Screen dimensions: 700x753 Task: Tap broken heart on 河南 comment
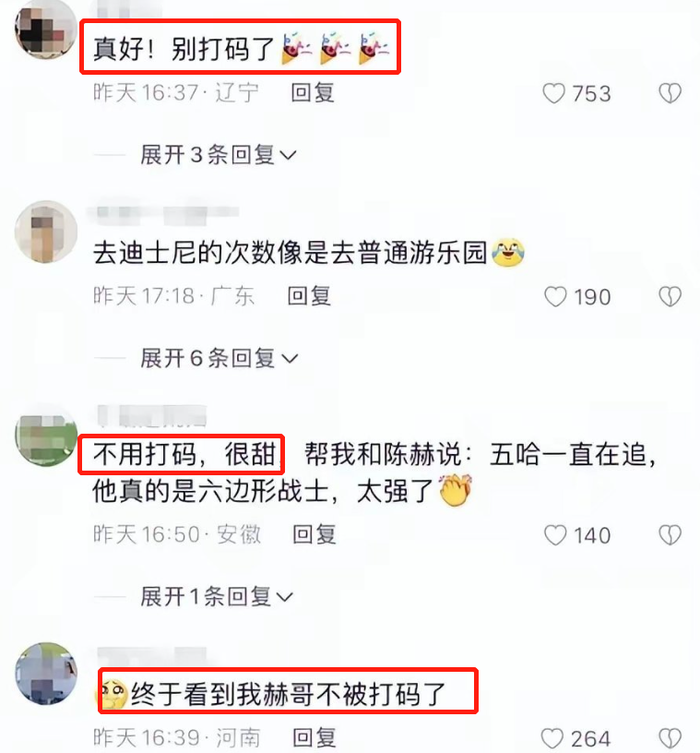pyautogui.click(x=670, y=738)
